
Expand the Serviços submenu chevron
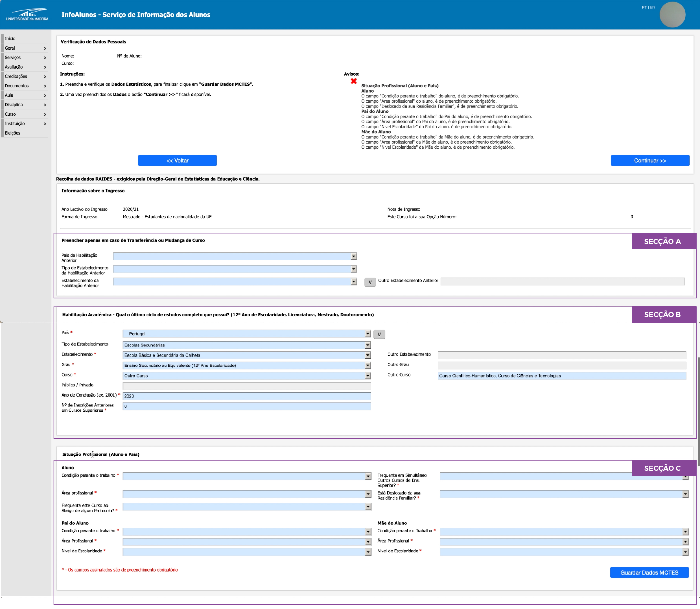click(45, 58)
